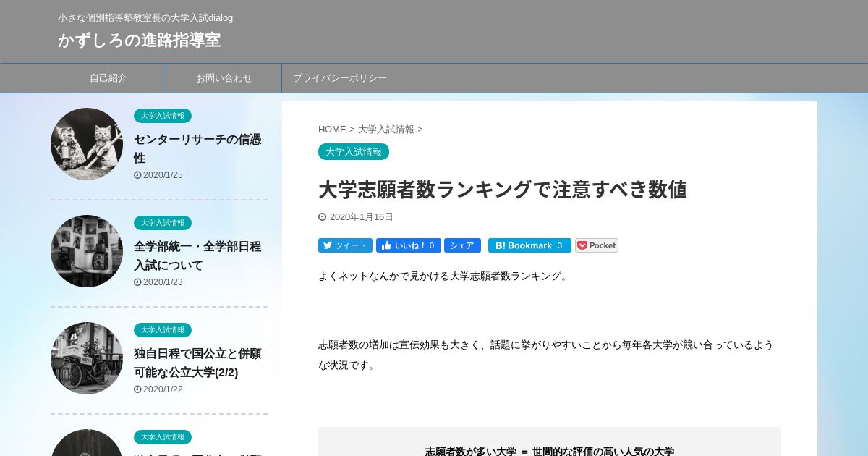Share the article via the ツイート button
The image size is (868, 456).
point(345,245)
